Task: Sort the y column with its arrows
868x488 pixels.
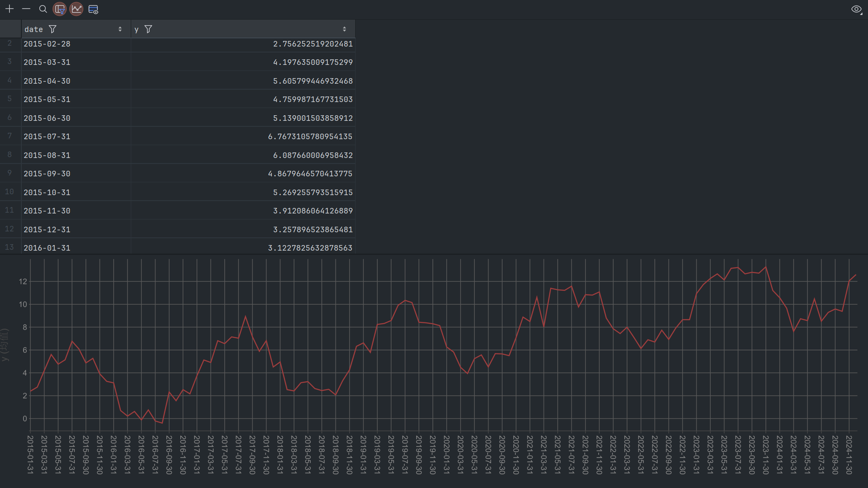Action: pos(344,29)
